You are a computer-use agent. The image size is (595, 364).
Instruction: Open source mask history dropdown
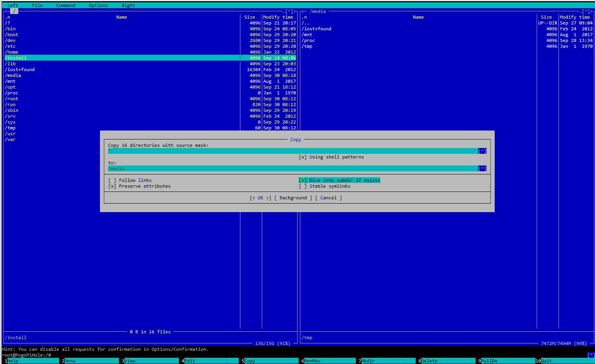click(x=482, y=151)
